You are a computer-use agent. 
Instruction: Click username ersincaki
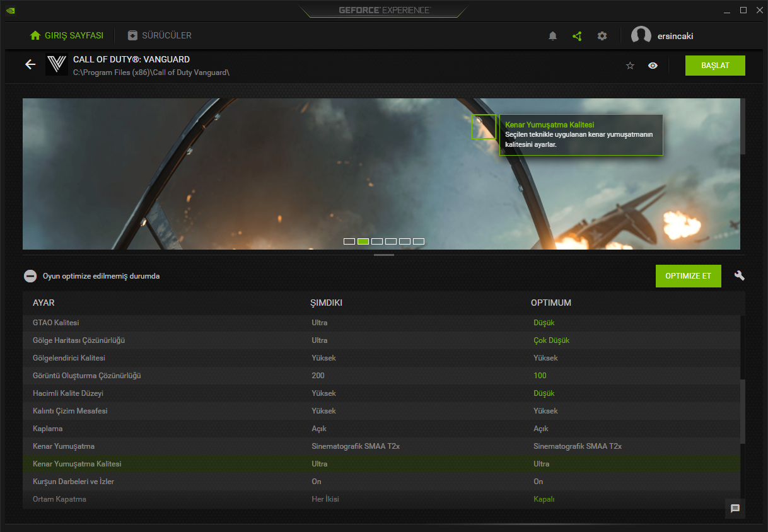[675, 36]
